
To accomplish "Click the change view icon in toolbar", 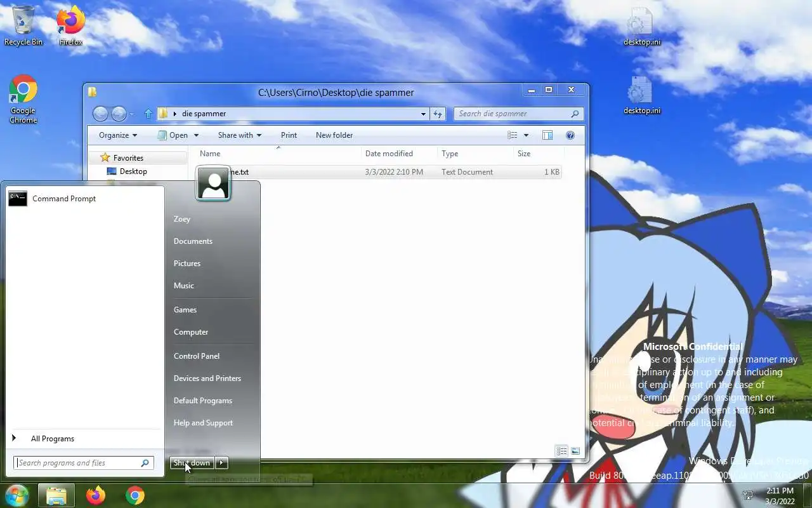I will click(513, 135).
